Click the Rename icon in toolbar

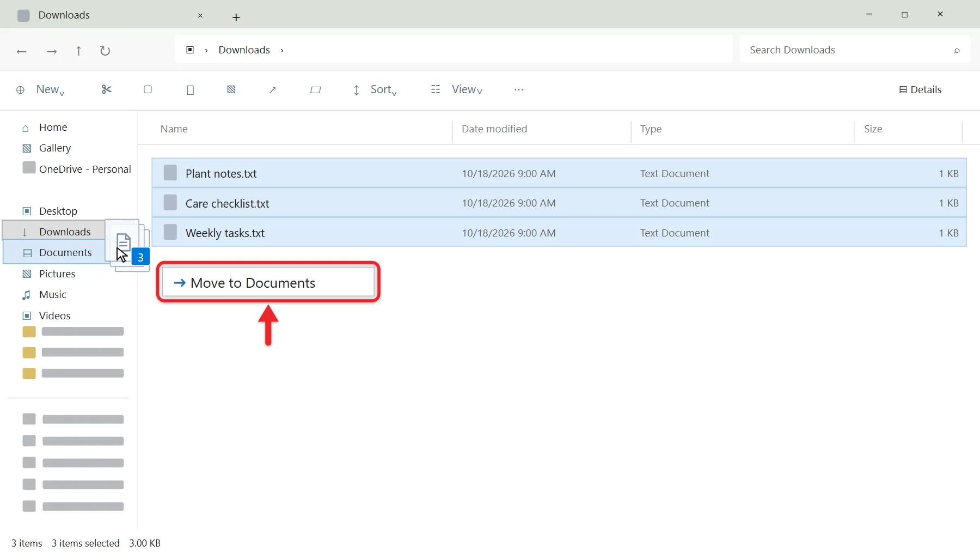(x=231, y=89)
